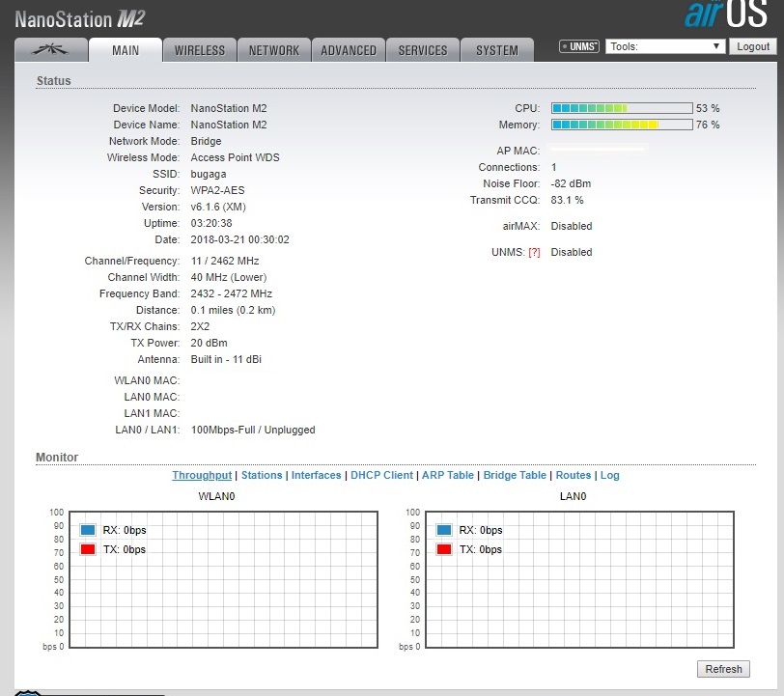Open the NETWORK tab
The height and width of the screenshot is (696, 784).
coord(274,50)
